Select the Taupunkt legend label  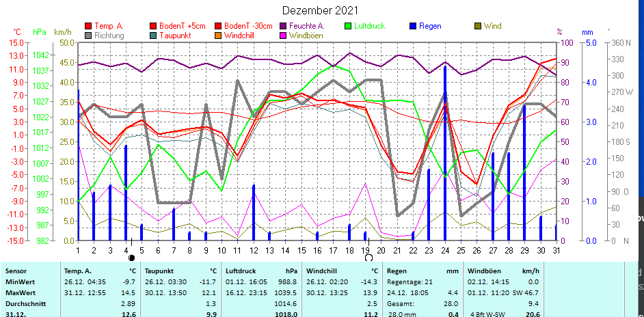174,35
